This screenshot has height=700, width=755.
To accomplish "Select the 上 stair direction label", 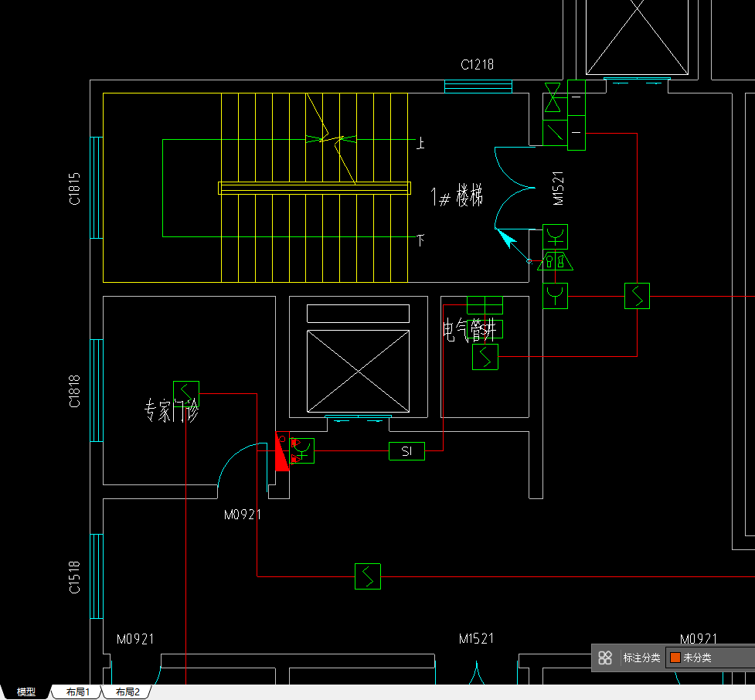I will tap(420, 143).
